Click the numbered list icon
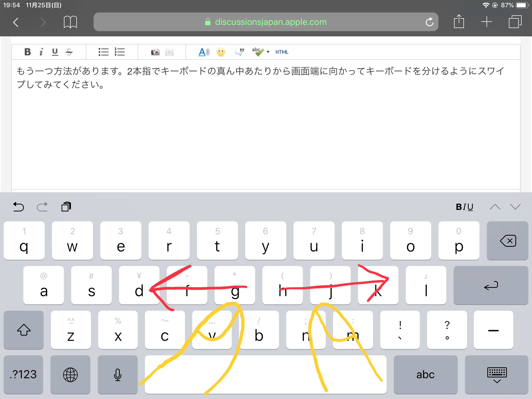This screenshot has width=532, height=399. tap(120, 52)
